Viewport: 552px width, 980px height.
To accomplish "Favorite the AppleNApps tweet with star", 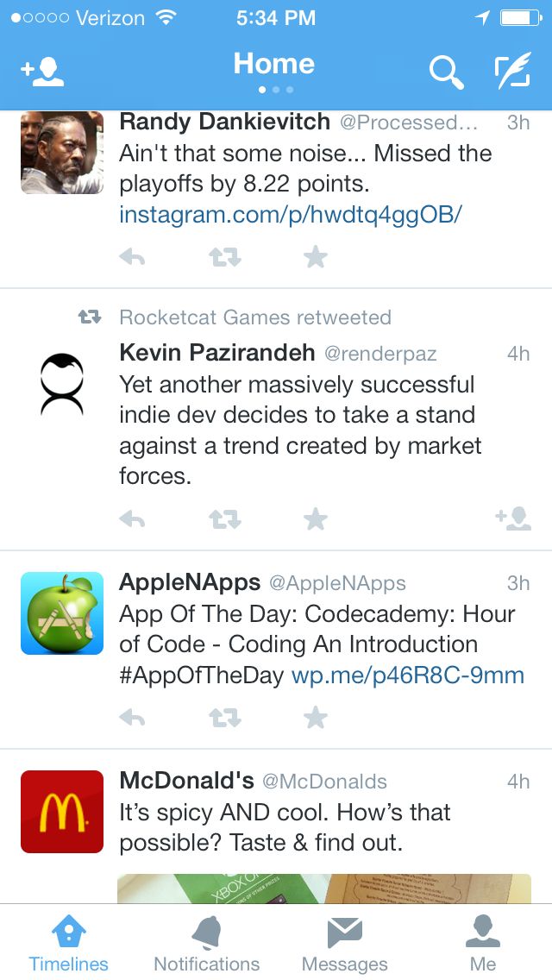I will coord(316,717).
